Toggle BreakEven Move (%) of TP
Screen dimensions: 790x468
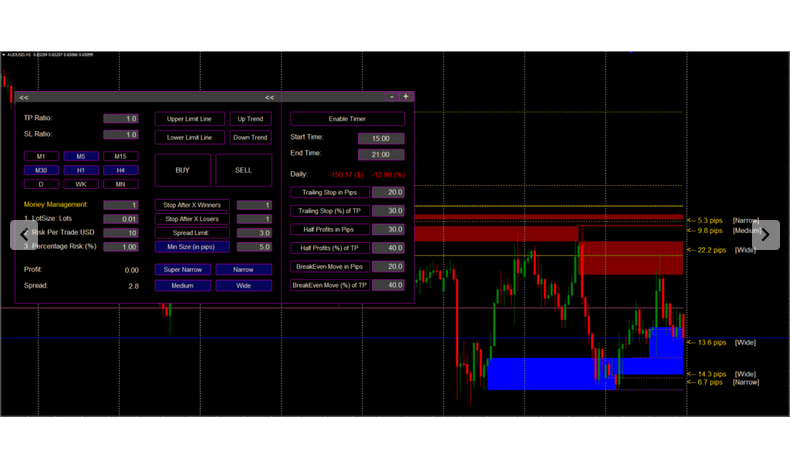330,285
